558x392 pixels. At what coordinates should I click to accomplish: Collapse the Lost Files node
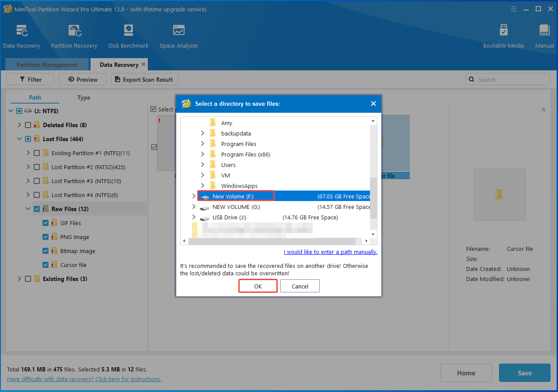point(19,139)
